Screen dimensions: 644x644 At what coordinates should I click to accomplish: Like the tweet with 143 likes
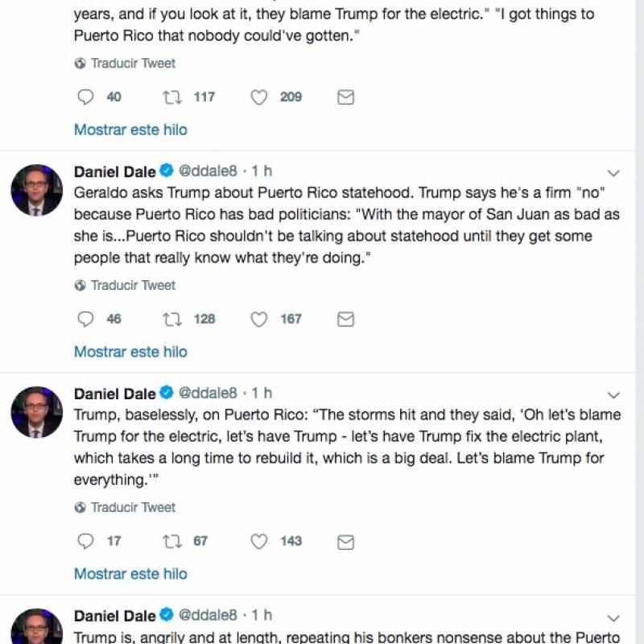click(258, 541)
